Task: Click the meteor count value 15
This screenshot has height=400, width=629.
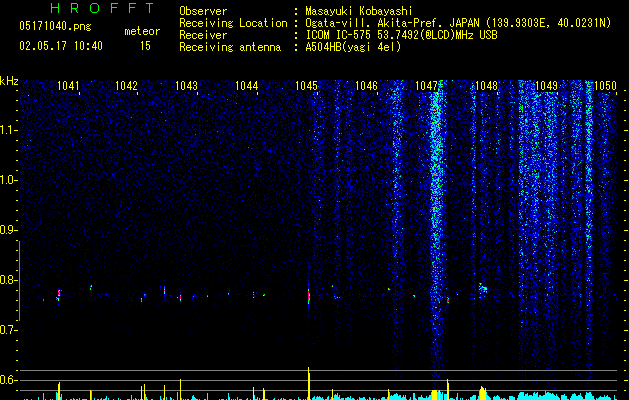Action: point(145,46)
